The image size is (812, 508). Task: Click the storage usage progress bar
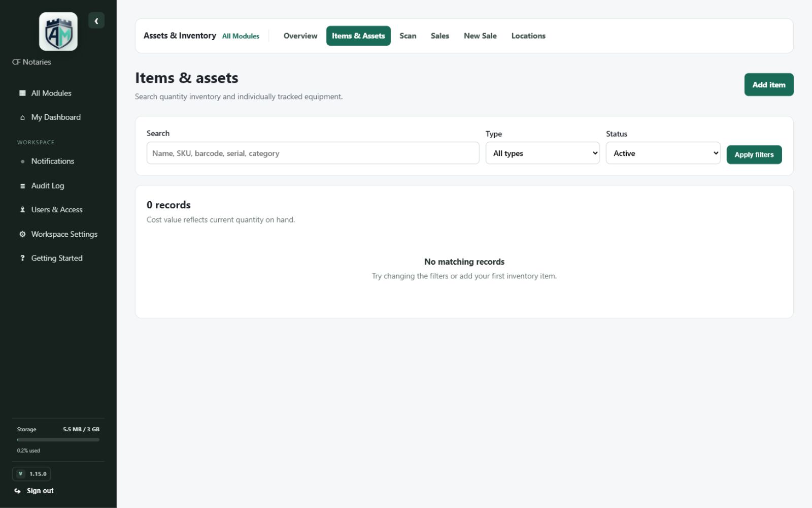[x=58, y=440]
